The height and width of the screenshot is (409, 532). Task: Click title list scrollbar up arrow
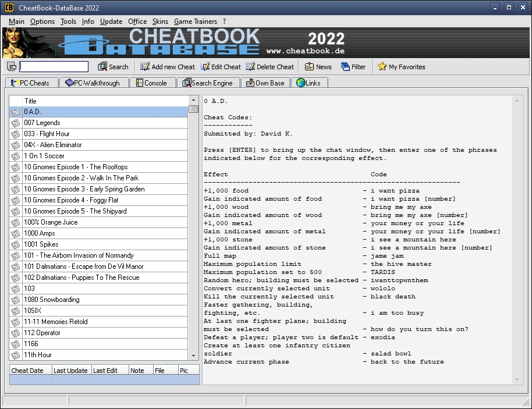pos(193,100)
